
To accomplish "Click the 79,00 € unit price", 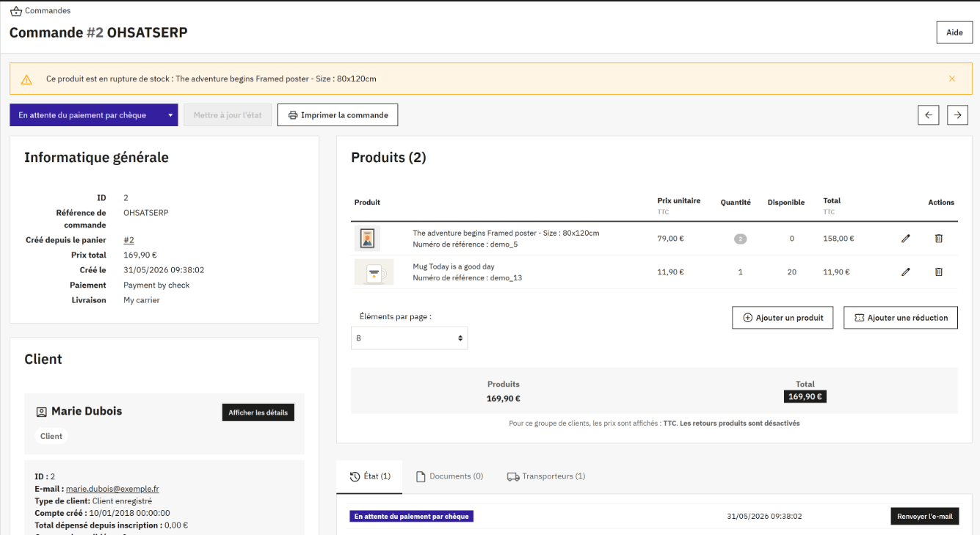I will [x=671, y=239].
